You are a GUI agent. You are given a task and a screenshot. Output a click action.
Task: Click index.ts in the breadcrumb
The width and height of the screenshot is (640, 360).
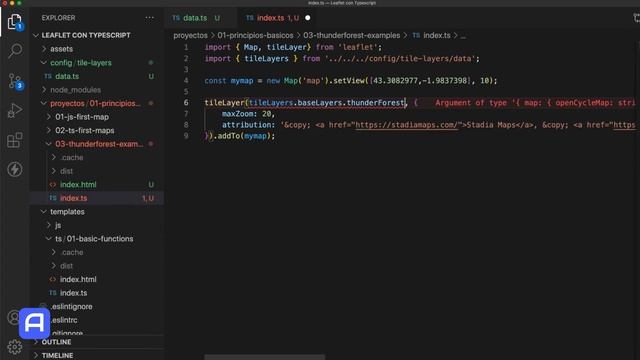(x=437, y=36)
